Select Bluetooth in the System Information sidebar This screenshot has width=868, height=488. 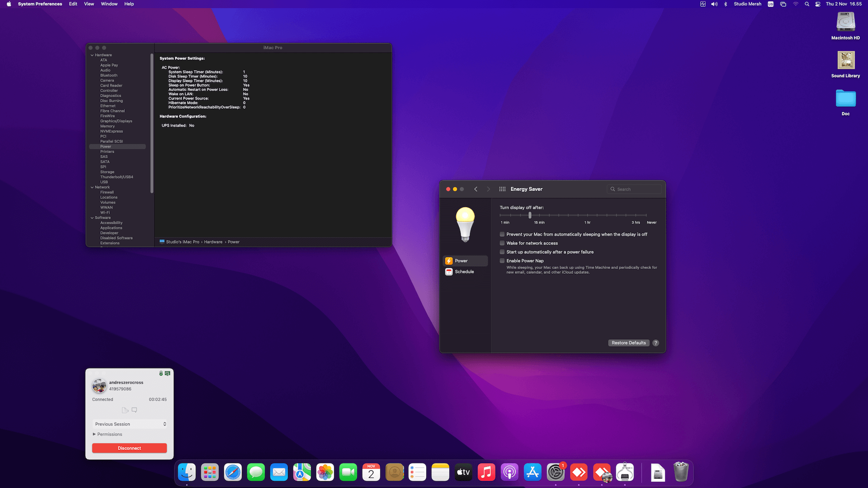pos(108,75)
